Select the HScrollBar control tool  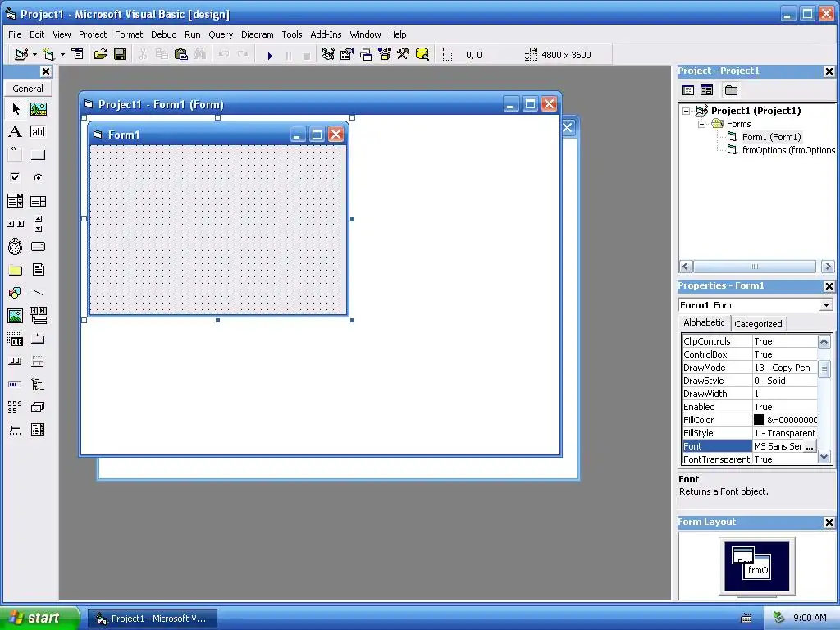(16, 224)
